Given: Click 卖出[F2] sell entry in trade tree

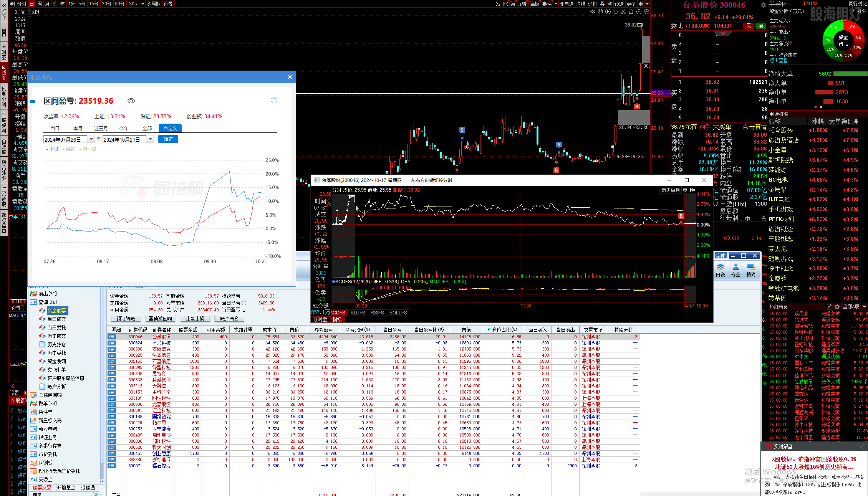Looking at the screenshot, I should [48, 294].
